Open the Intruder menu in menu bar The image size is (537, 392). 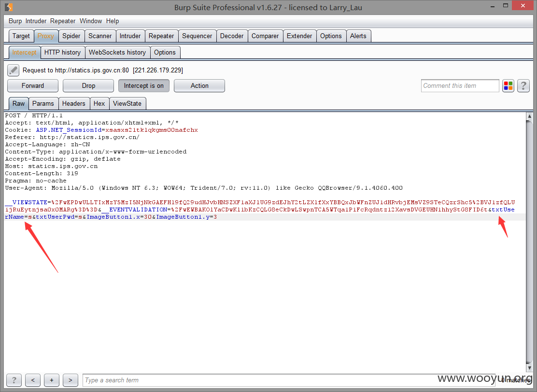(x=36, y=21)
